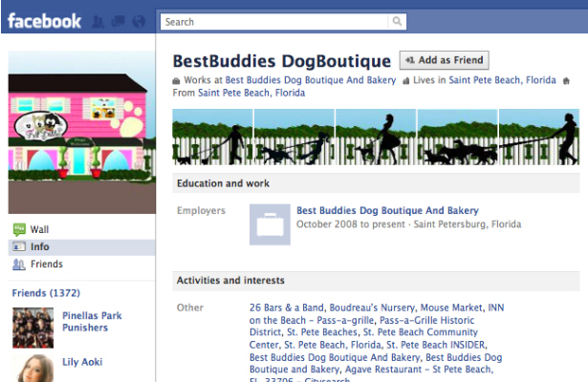The height and width of the screenshot is (382, 588).
Task: Click the search magnifier button
Action: point(397,21)
